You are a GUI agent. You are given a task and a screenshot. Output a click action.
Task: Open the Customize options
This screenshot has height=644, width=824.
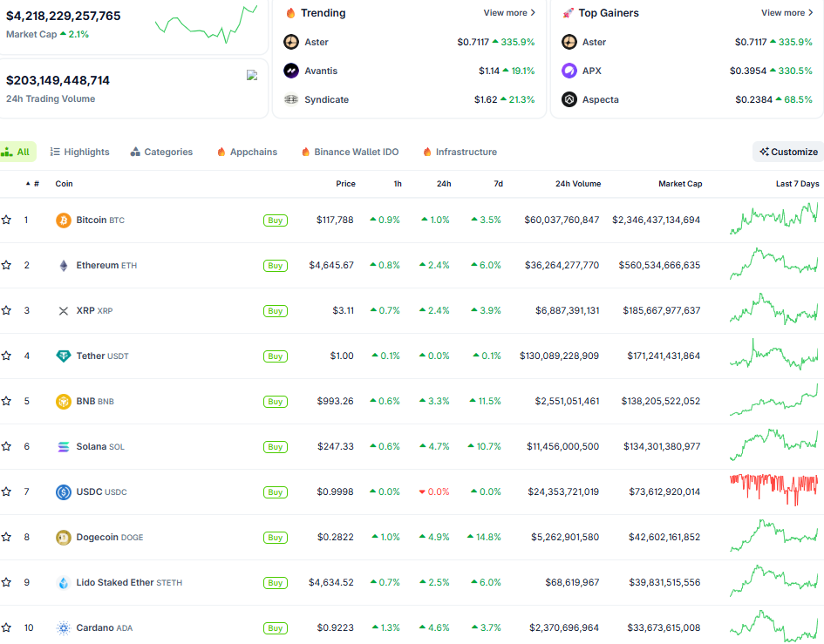787,152
